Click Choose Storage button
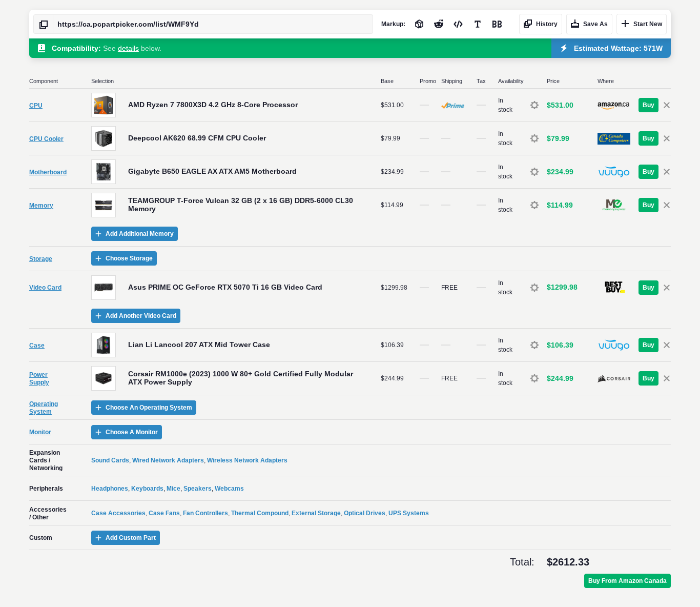 pos(124,258)
